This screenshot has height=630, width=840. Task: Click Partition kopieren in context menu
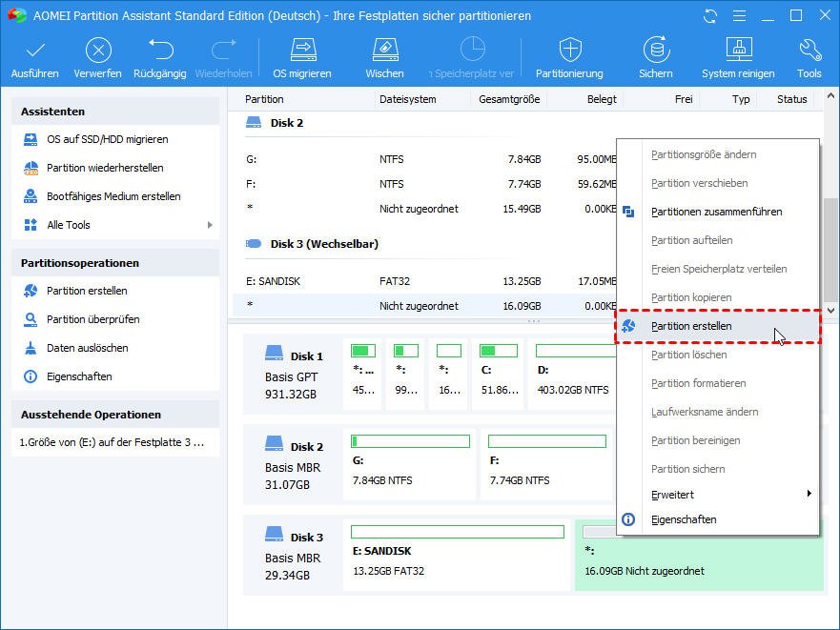718,297
